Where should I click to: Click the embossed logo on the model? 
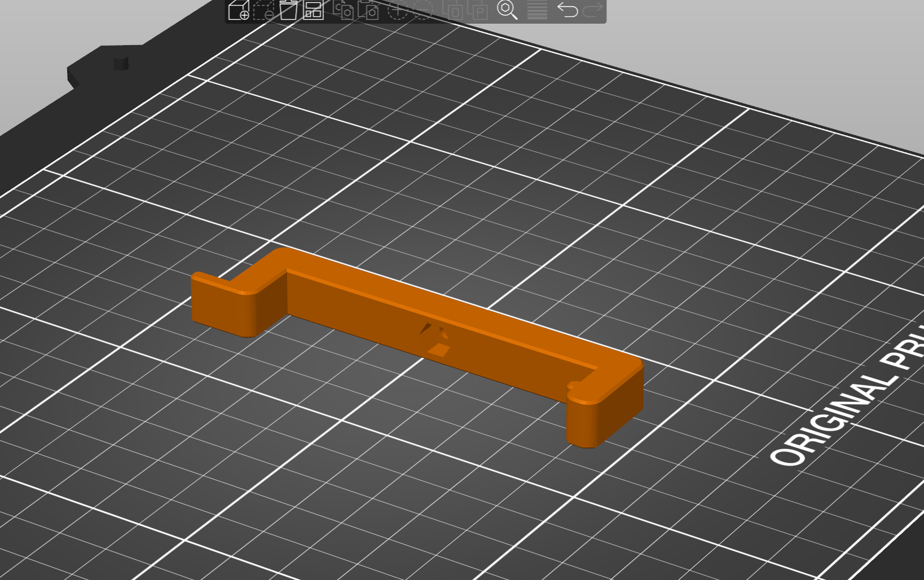[x=433, y=338]
